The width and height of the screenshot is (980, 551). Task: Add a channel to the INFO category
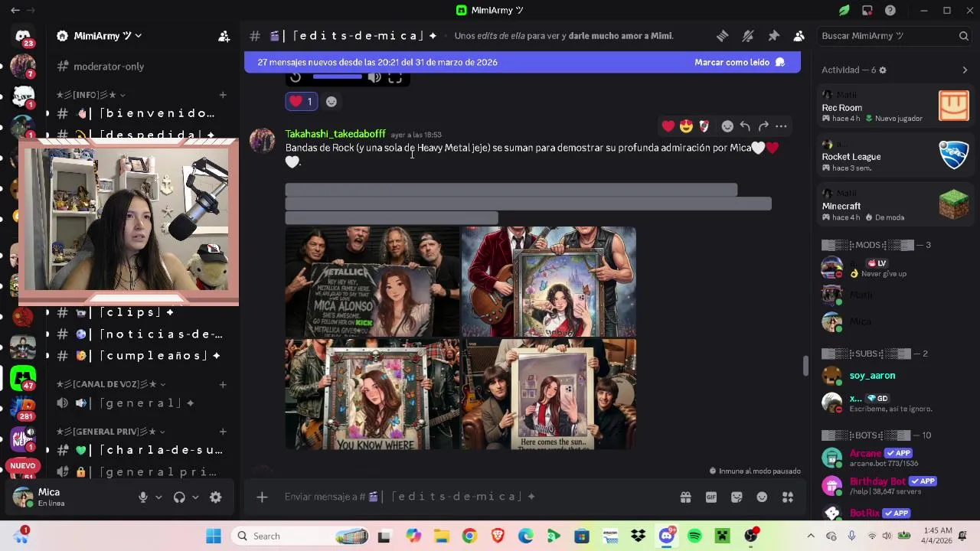pyautogui.click(x=223, y=95)
